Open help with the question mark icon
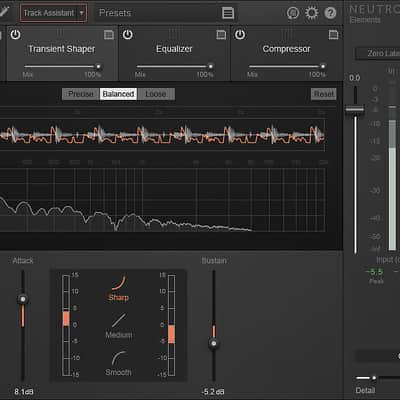 point(330,13)
